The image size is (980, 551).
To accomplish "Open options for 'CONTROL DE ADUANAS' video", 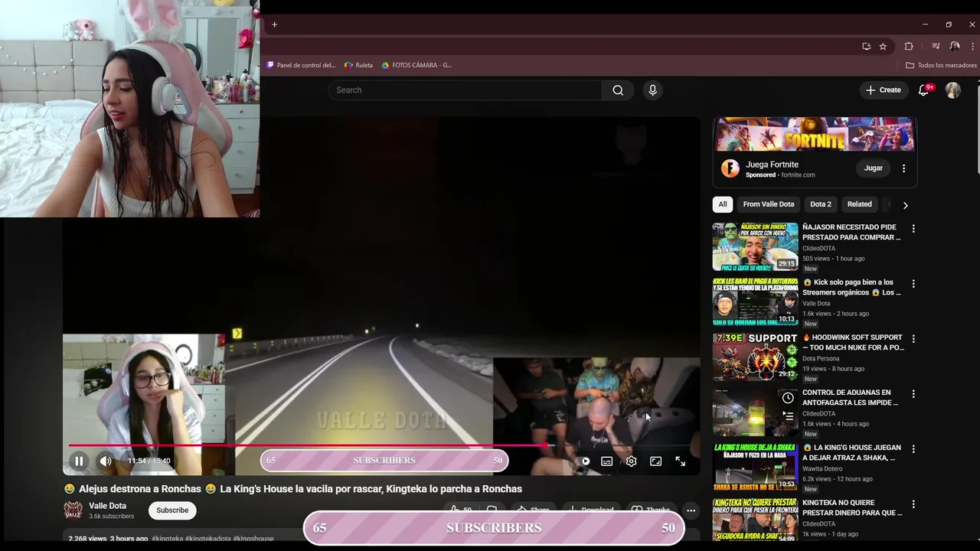I will tap(913, 394).
